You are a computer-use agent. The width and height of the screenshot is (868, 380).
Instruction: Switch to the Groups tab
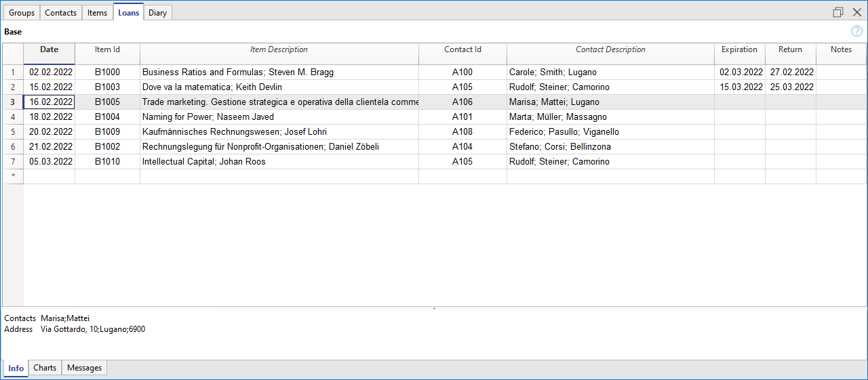(22, 13)
